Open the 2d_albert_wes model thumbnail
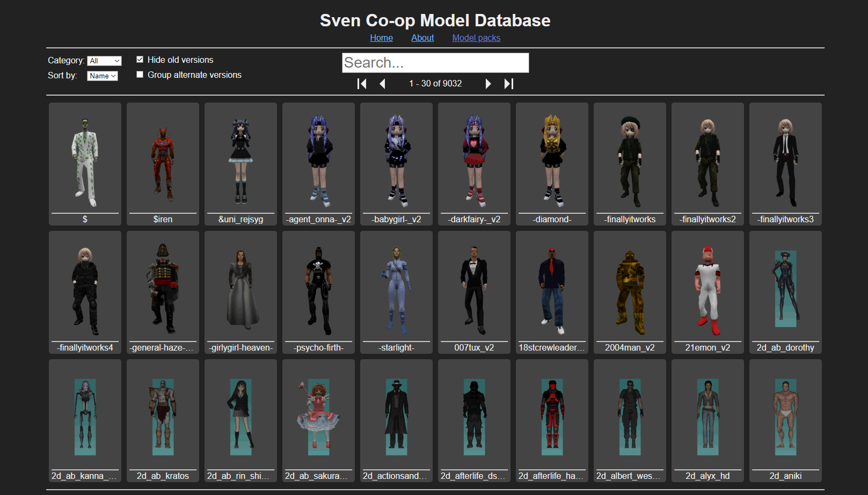The height and width of the screenshot is (495, 868). pos(630,421)
